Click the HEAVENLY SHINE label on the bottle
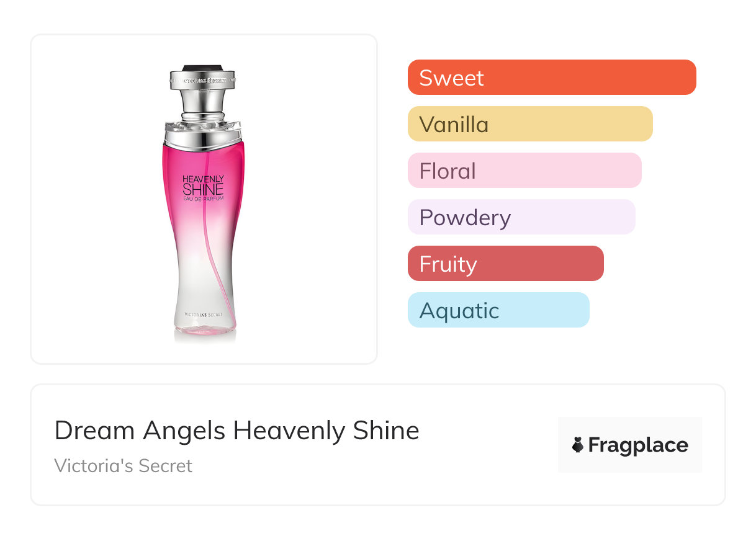This screenshot has height=536, width=756. pos(203,184)
